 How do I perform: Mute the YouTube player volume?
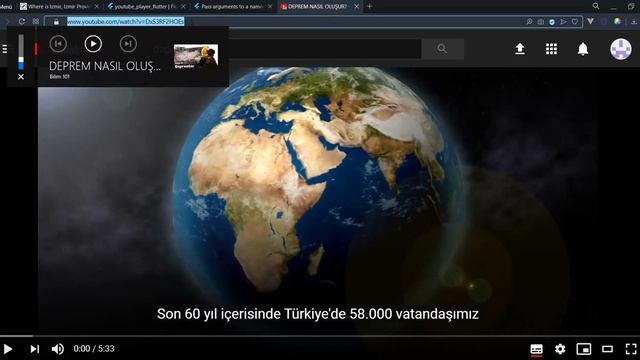click(58, 349)
